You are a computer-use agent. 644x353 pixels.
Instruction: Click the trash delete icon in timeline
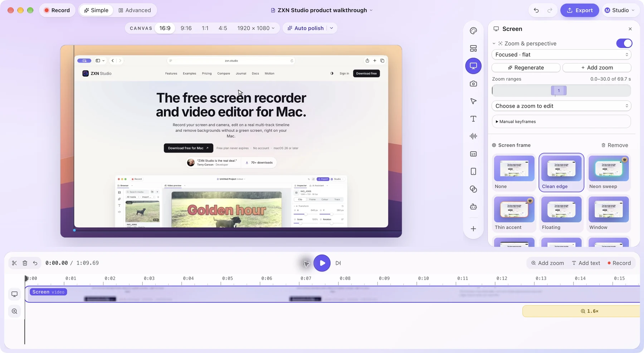[x=25, y=263]
